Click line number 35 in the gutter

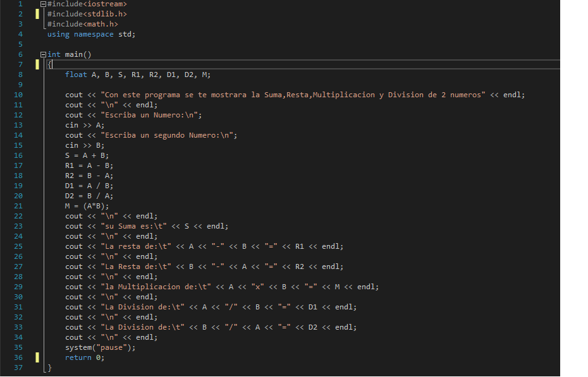tap(18, 347)
